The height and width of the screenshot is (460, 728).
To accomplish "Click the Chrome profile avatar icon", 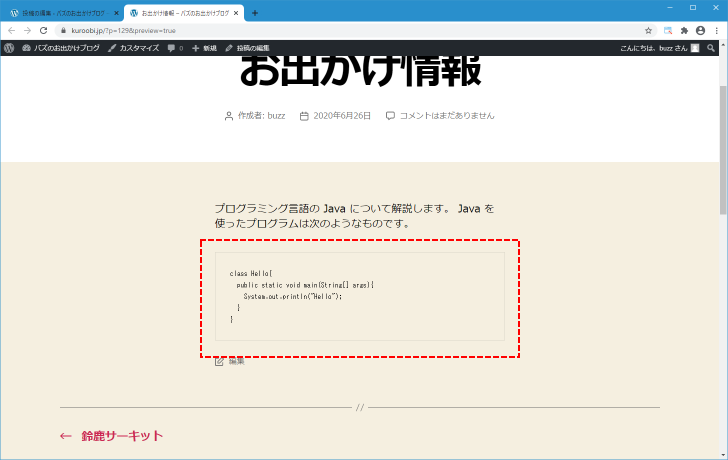I will 701,31.
